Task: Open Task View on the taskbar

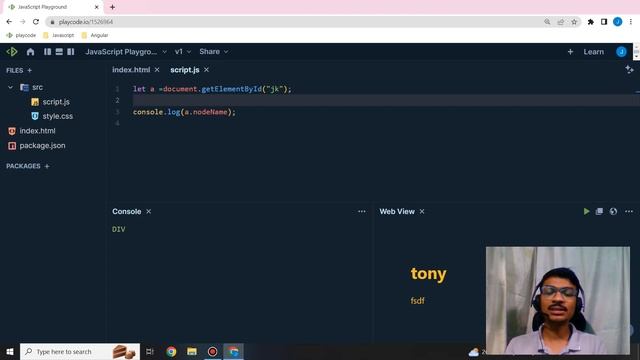Action: point(150,351)
